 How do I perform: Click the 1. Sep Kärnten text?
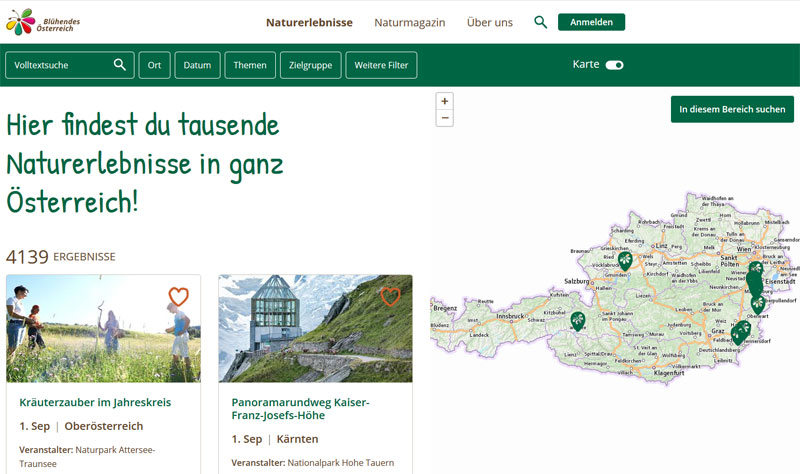tap(275, 439)
